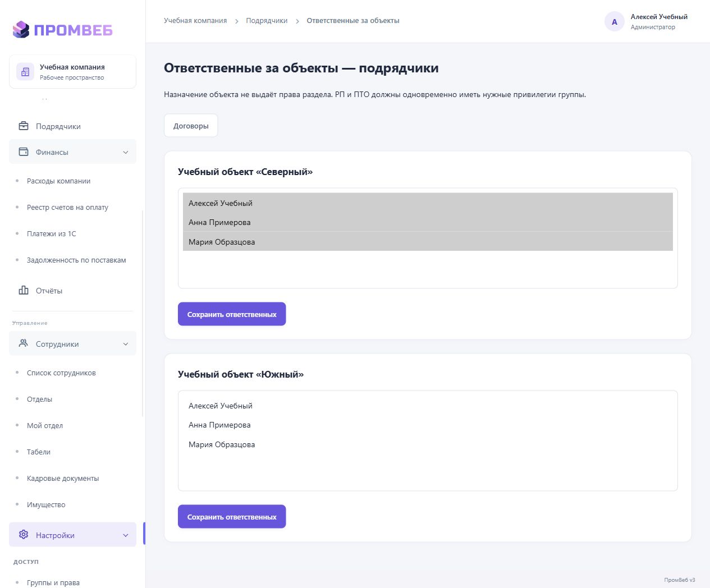Select Анна Примерова in Северный list
710x588 pixels.
pyautogui.click(x=428, y=222)
